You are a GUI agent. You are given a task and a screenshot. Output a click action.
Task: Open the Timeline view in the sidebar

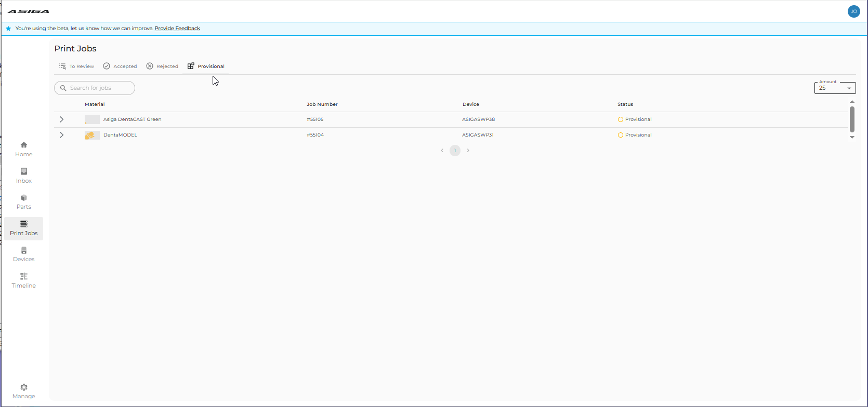click(x=23, y=281)
